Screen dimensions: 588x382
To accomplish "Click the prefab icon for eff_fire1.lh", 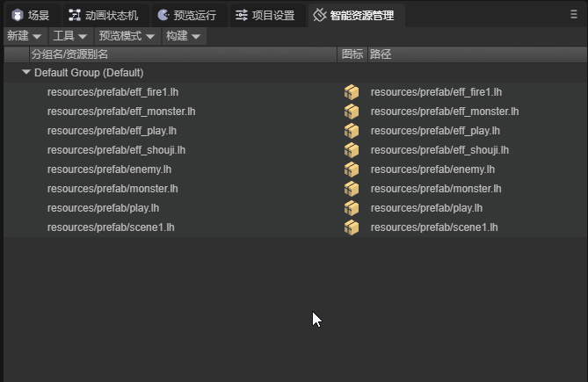I will click(x=352, y=92).
